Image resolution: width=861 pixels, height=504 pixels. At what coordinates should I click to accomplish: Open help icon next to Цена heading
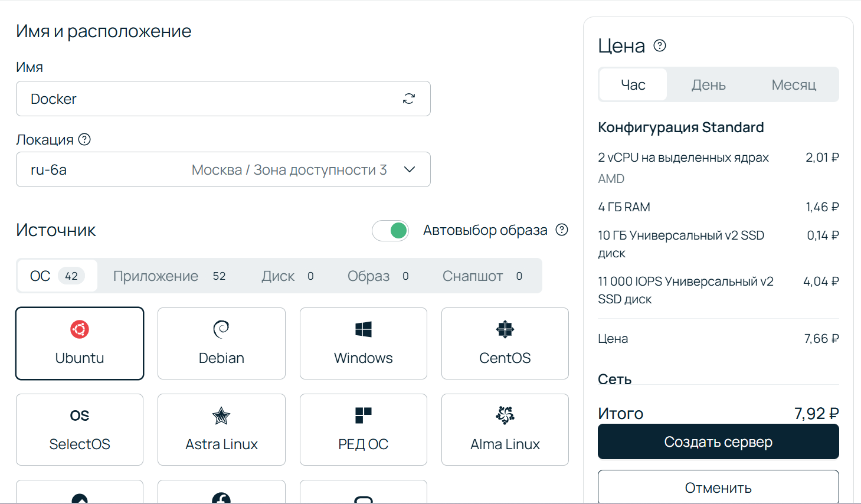(x=660, y=45)
